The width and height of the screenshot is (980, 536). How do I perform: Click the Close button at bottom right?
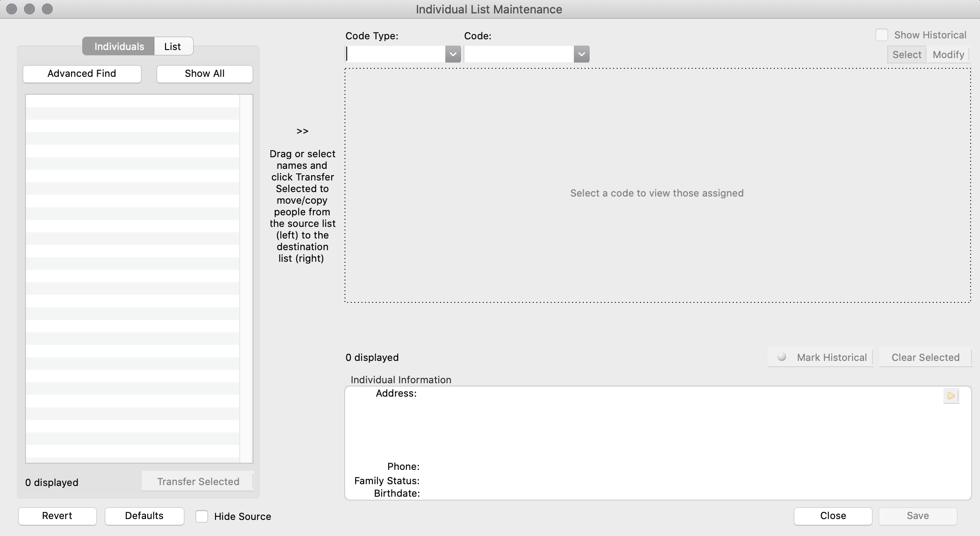(x=833, y=516)
